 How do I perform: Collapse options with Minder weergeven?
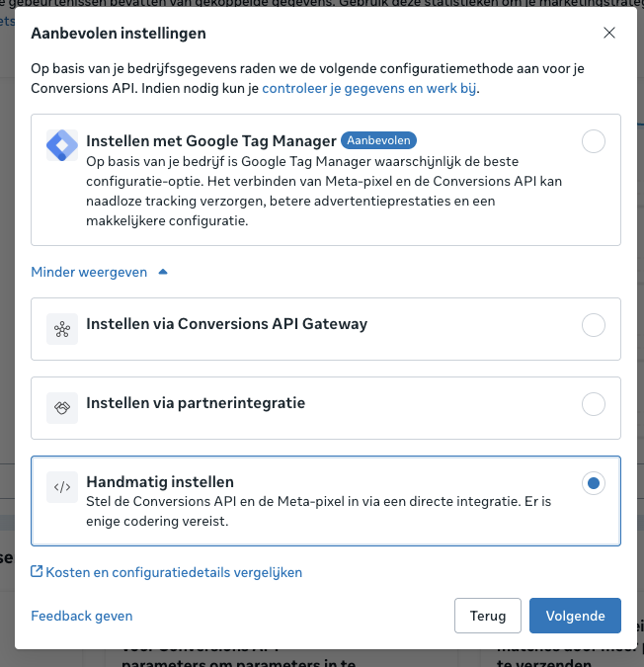(x=89, y=272)
